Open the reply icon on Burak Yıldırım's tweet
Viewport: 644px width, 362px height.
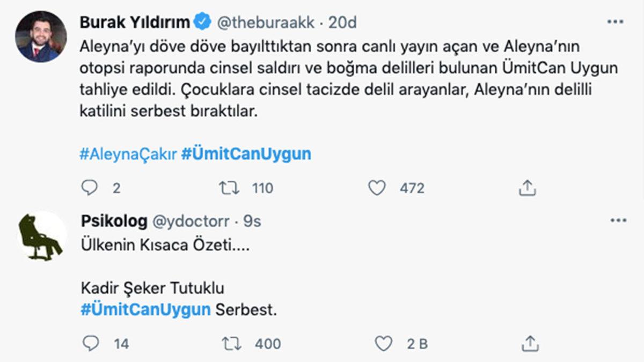(x=91, y=188)
